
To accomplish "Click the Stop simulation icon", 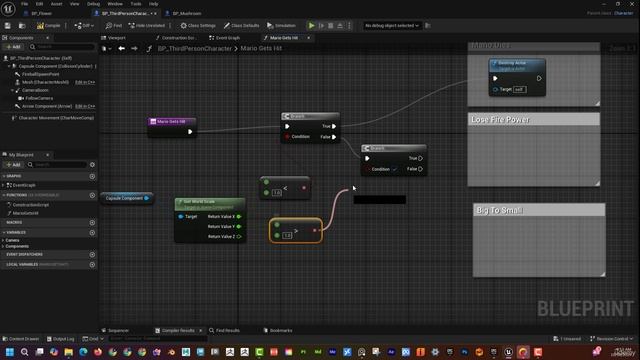I will 331,26.
